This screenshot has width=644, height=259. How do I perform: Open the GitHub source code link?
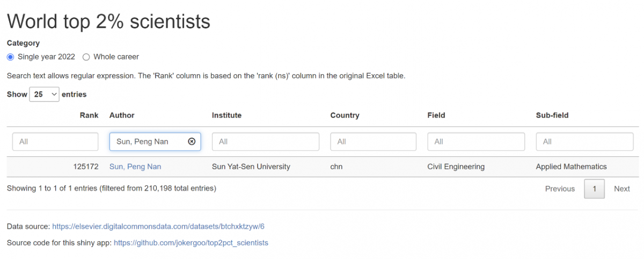coord(191,243)
